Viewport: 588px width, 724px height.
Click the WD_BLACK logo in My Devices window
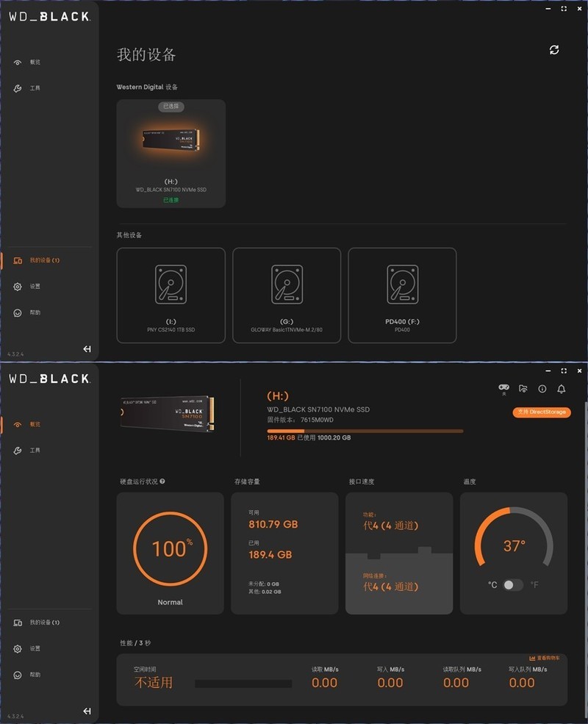click(x=49, y=17)
